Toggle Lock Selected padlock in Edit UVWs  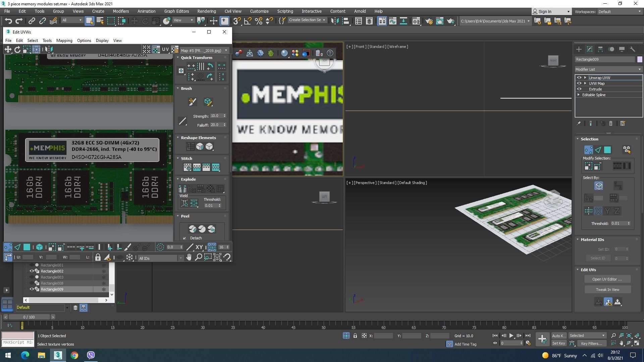(98, 257)
